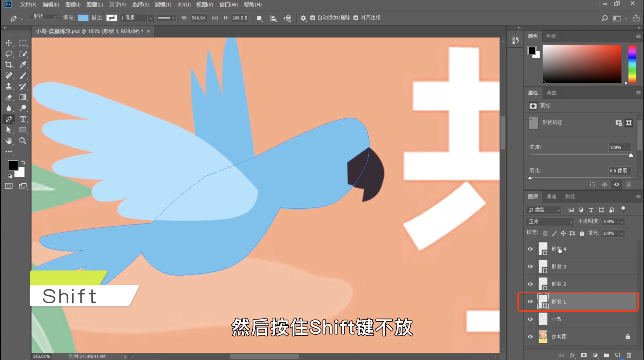Select the Hand tool
The width and height of the screenshot is (644, 360).
tap(9, 141)
